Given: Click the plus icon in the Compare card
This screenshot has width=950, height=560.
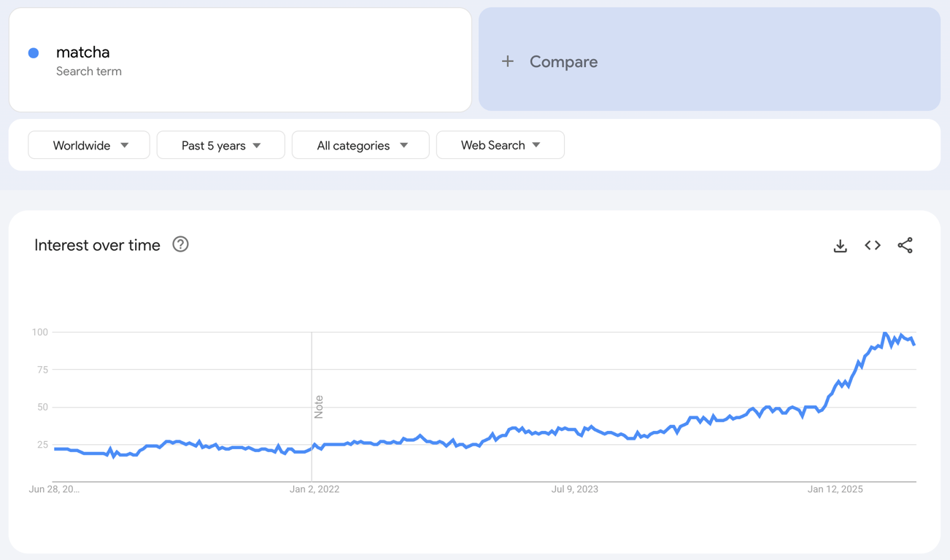Looking at the screenshot, I should click(x=508, y=61).
